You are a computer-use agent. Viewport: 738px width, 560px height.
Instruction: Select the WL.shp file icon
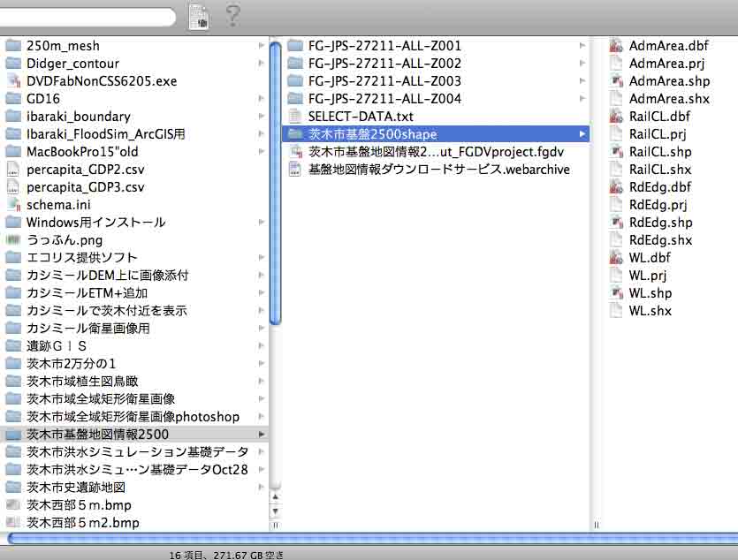point(616,292)
